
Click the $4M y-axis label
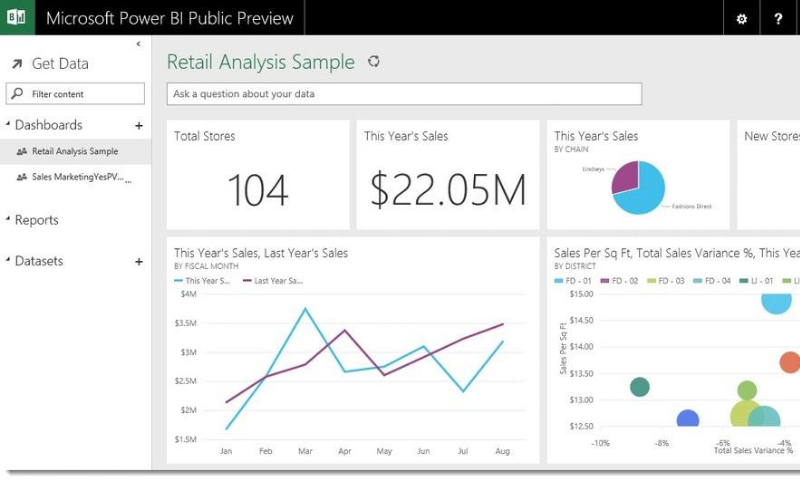[x=188, y=294]
